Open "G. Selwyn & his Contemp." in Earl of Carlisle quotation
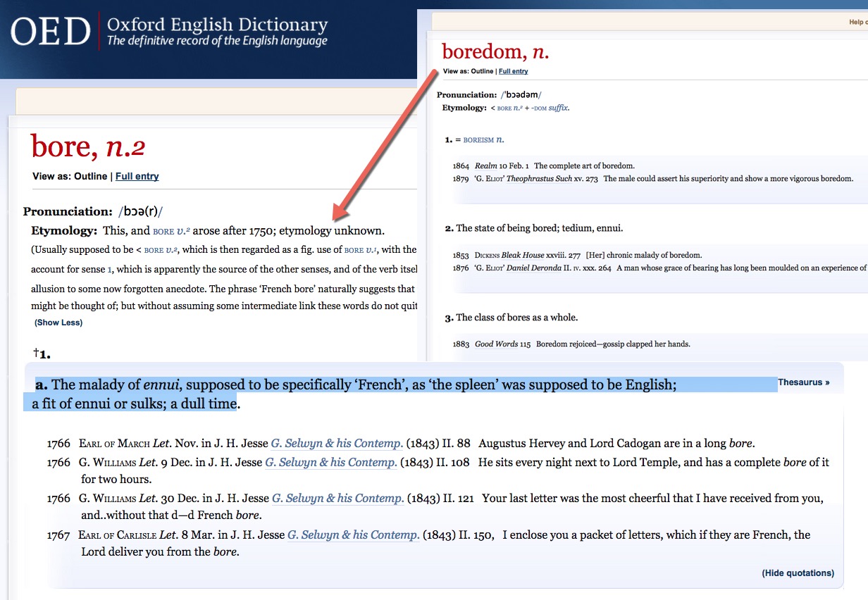The height and width of the screenshot is (600, 868). [x=354, y=535]
